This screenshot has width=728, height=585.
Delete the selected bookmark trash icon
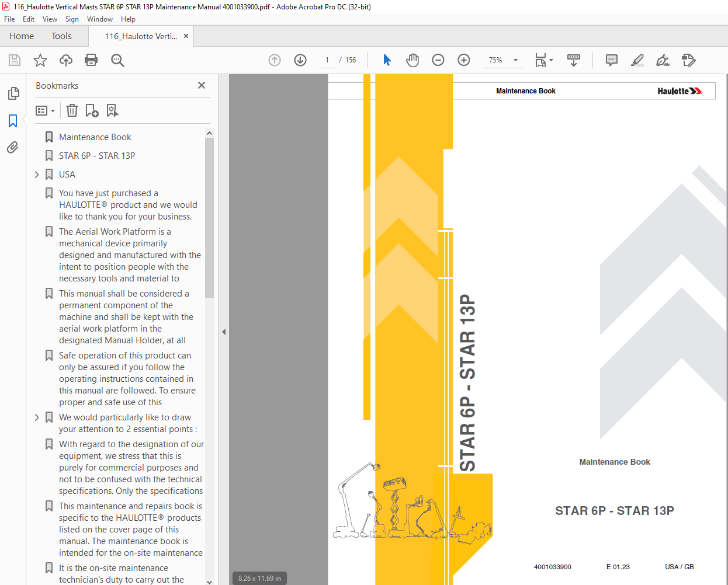[72, 110]
